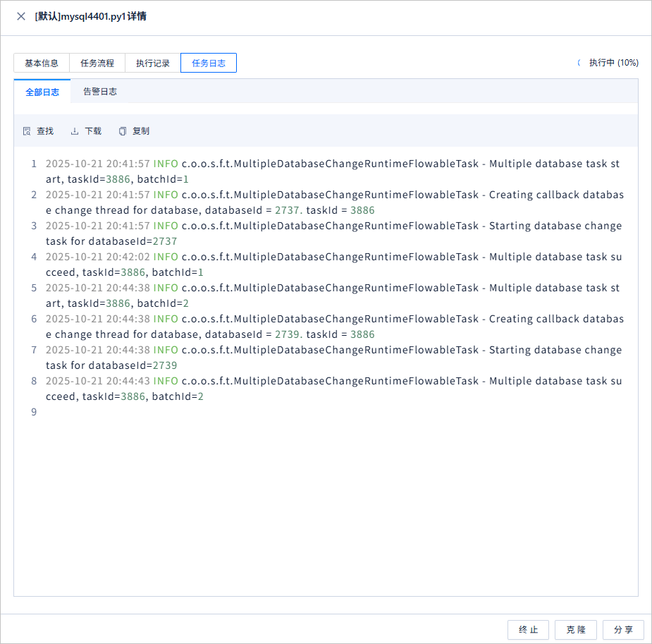Click log line number 1
This screenshot has width=652, height=644.
[x=34, y=164]
